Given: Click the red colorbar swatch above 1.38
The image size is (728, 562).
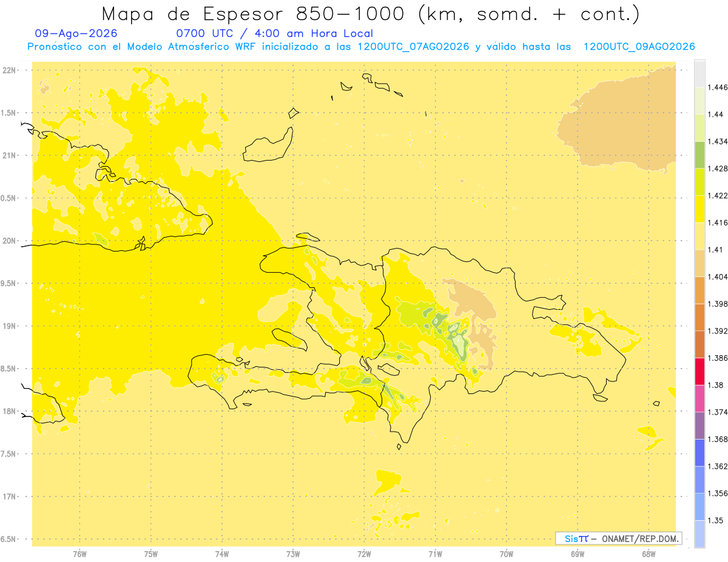Looking at the screenshot, I should pos(699,371).
